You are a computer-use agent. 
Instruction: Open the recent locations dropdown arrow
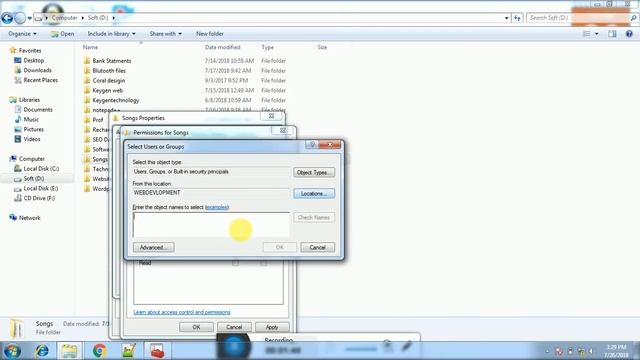tap(29, 18)
